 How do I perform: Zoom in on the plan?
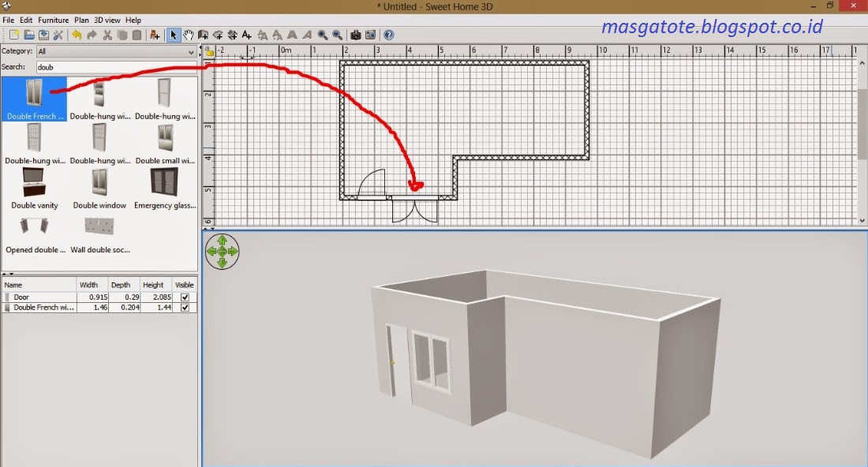coord(323,35)
